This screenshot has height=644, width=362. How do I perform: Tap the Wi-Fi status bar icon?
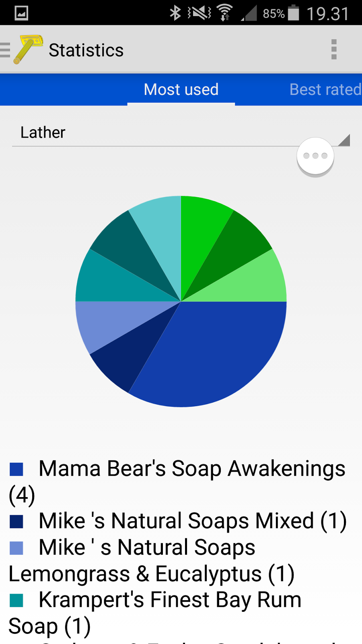[225, 13]
